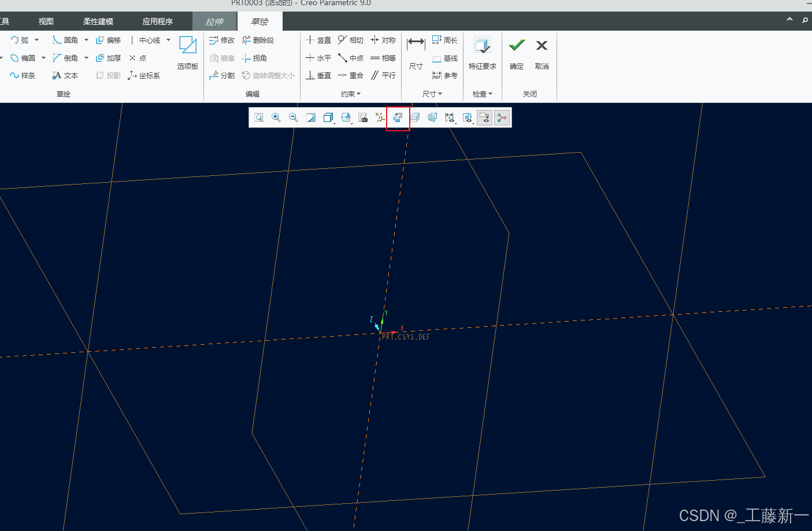Apply the 平行 (parallel) constraint
Image resolution: width=812 pixels, height=531 pixels.
(383, 75)
